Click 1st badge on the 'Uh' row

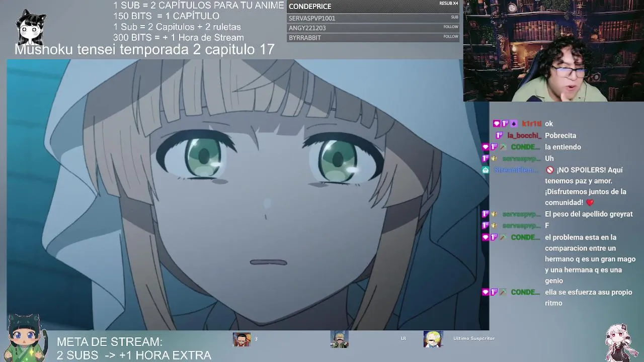click(486, 159)
